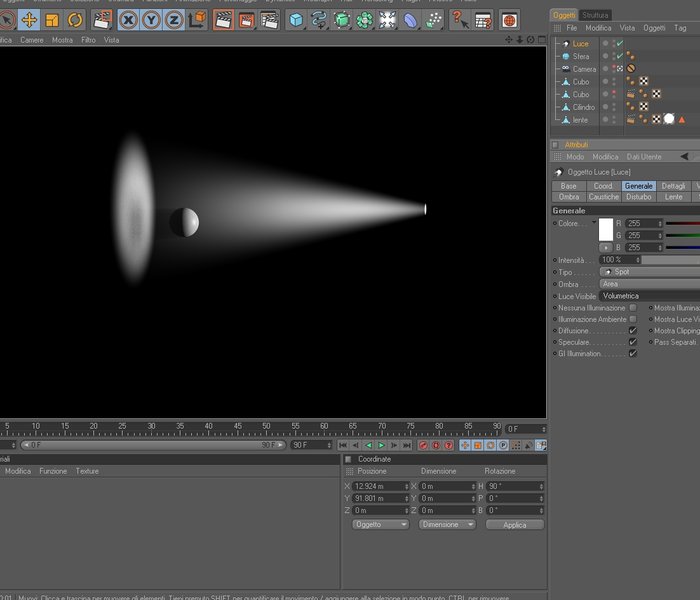Open render settings clapperboard icon

coord(270,20)
